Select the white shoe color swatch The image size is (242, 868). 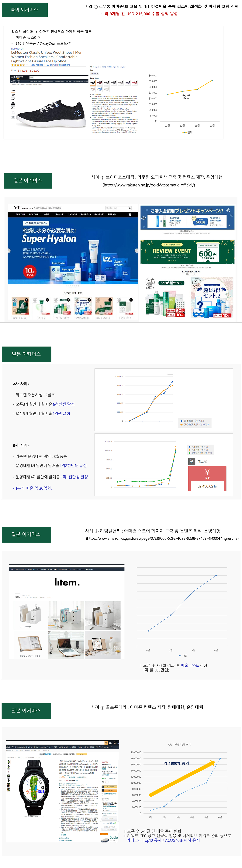coord(107,89)
